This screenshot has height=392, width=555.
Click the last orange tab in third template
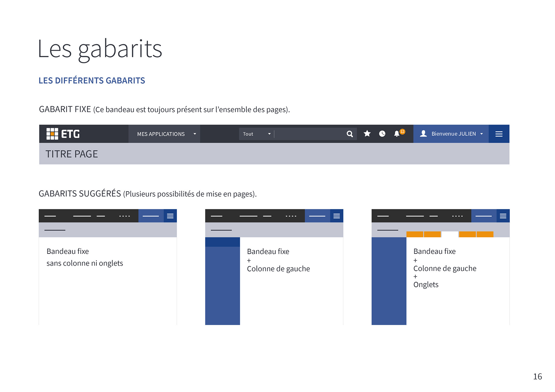click(485, 234)
